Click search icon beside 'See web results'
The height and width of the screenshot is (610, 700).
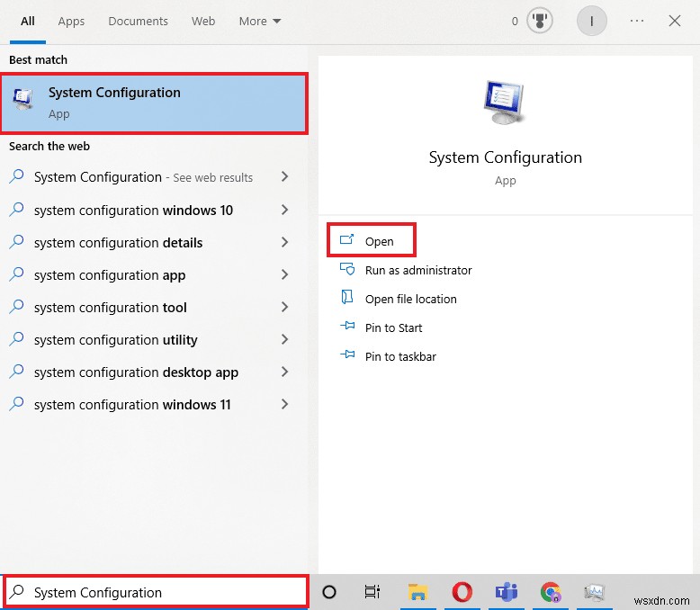pos(16,176)
